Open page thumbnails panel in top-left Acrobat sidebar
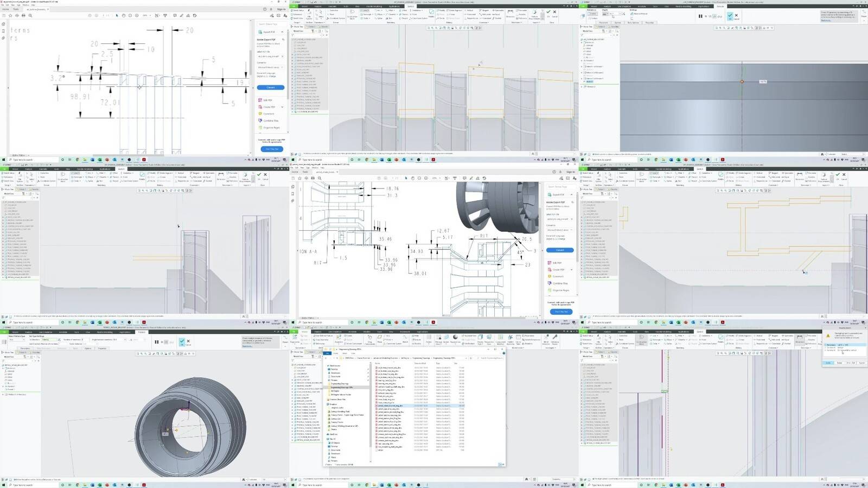The width and height of the screenshot is (868, 488). click(3, 24)
